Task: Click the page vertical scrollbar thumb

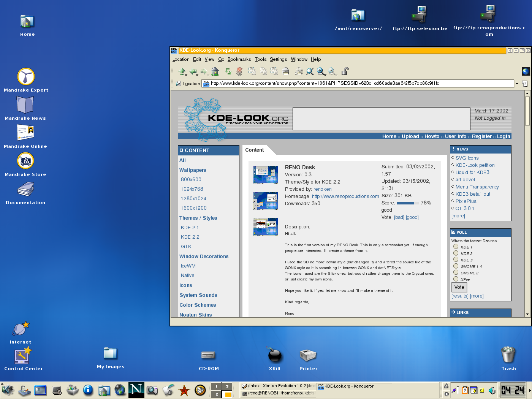Action: pos(527,111)
